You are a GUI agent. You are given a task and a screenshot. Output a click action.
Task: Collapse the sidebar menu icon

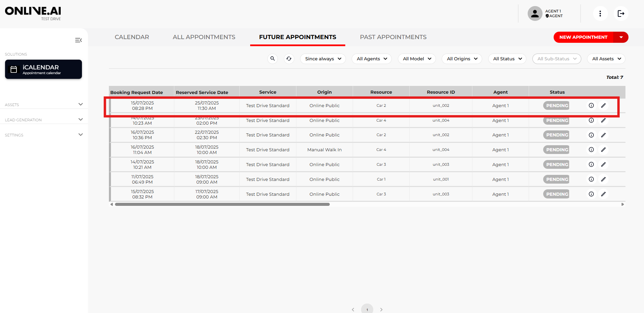(x=78, y=40)
